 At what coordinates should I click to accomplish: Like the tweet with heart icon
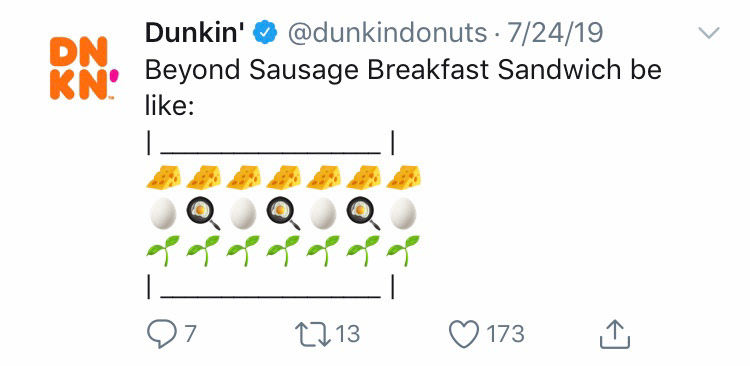point(464,333)
